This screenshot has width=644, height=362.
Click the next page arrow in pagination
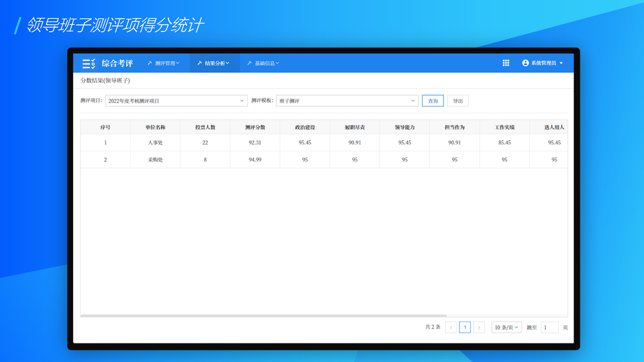pos(479,327)
